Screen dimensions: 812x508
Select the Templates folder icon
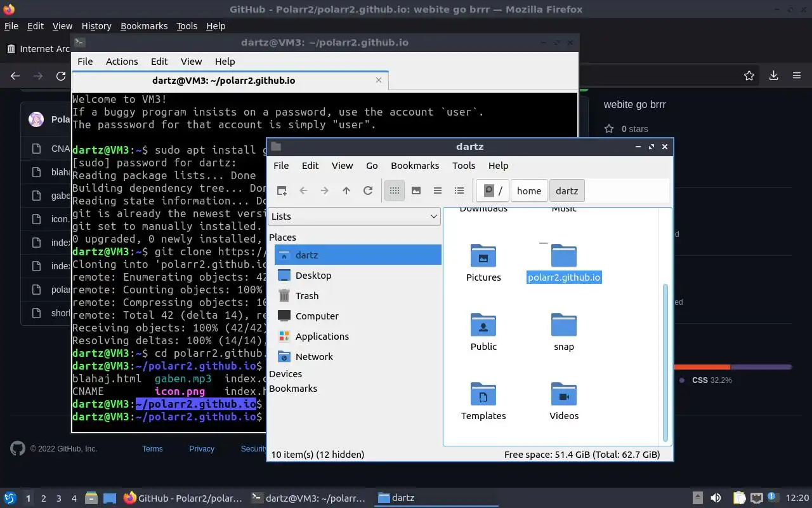483,394
